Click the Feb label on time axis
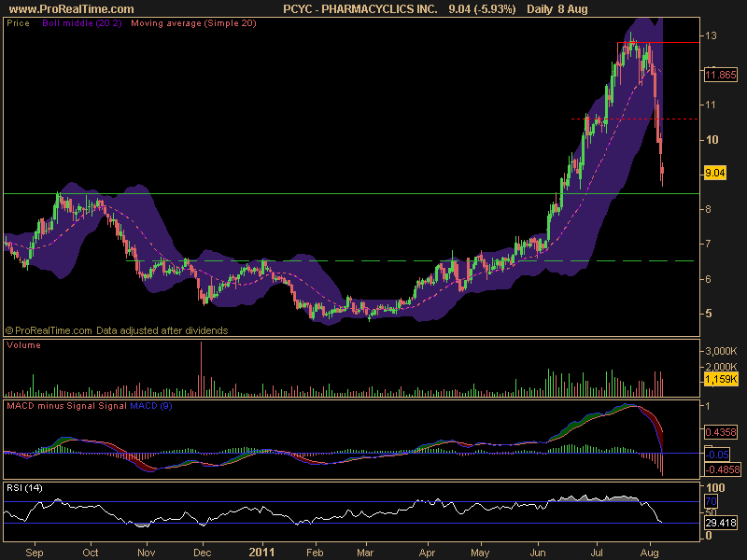Viewport: 747px width, 560px height. [315, 553]
